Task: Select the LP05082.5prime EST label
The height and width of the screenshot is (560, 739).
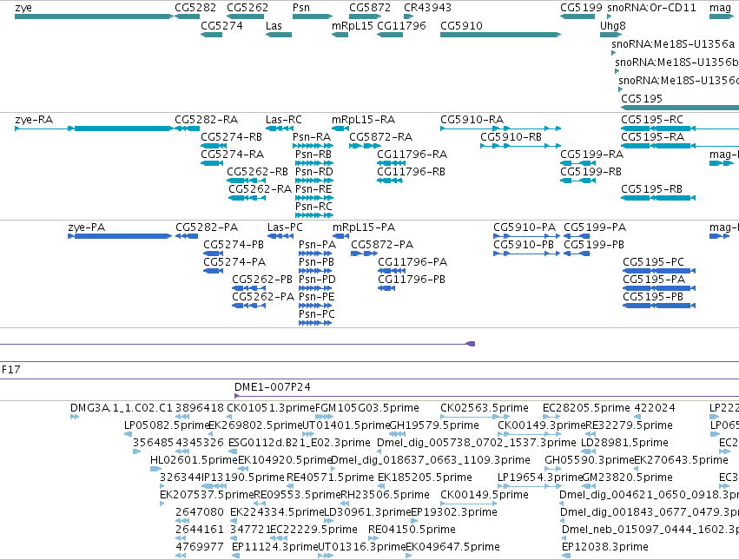Action: pyautogui.click(x=167, y=425)
